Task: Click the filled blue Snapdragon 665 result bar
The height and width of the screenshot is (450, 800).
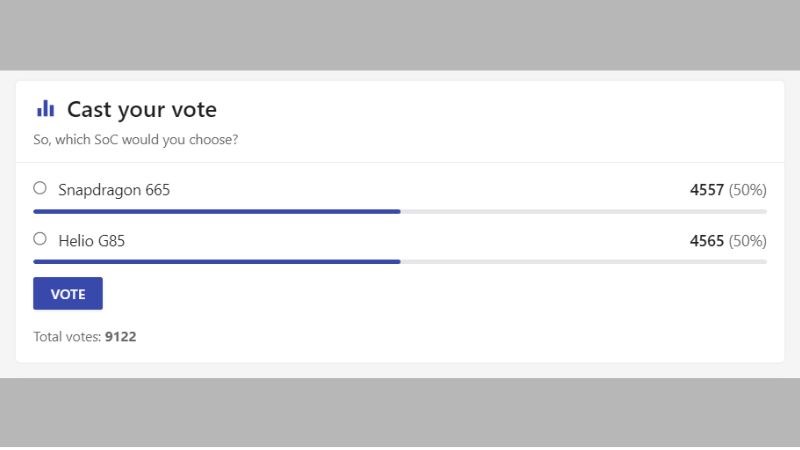Action: pos(216,212)
